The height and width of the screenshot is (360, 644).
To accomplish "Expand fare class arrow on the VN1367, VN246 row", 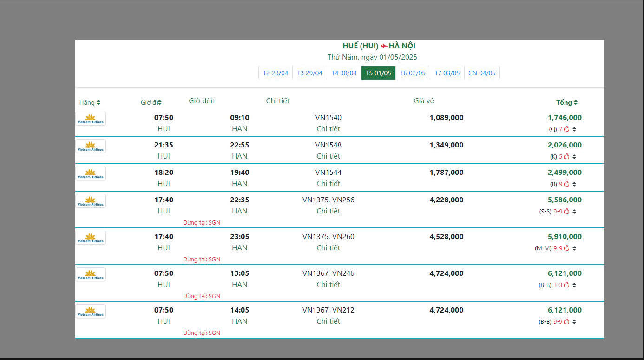I will [574, 285].
